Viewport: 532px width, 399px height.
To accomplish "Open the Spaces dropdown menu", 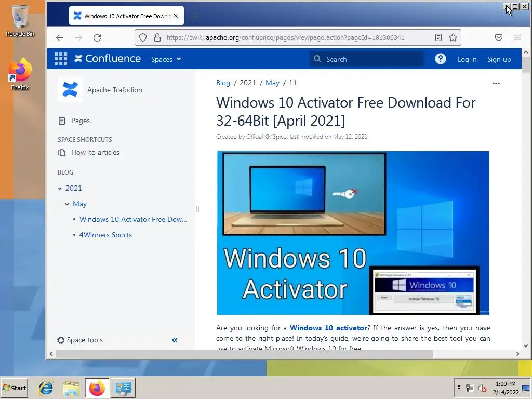I will coord(166,59).
